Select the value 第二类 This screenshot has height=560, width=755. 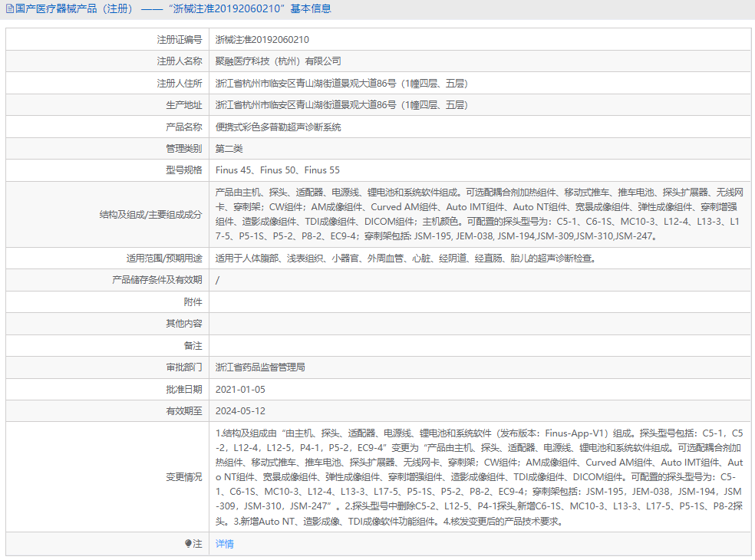pyautogui.click(x=229, y=149)
